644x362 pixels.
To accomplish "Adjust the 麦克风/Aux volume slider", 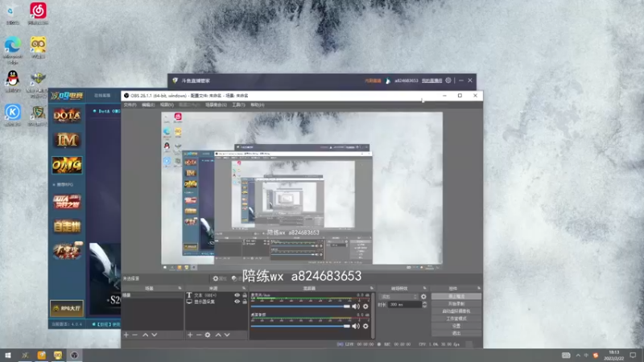I will [x=300, y=306].
